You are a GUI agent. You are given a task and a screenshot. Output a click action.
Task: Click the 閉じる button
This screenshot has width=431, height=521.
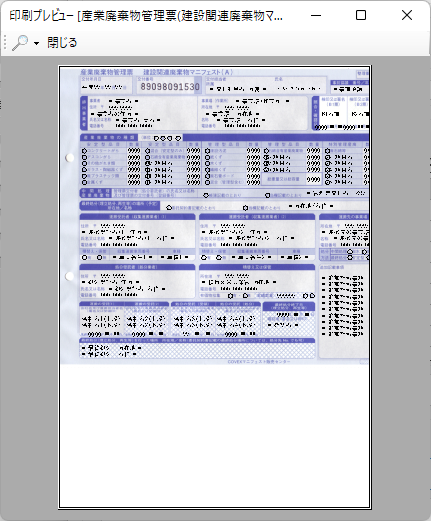pyautogui.click(x=62, y=43)
